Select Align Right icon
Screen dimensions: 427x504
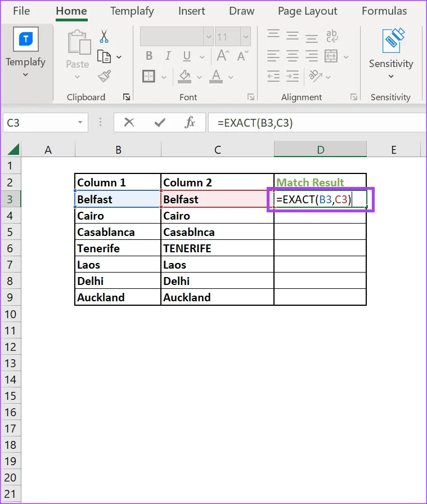coord(312,56)
